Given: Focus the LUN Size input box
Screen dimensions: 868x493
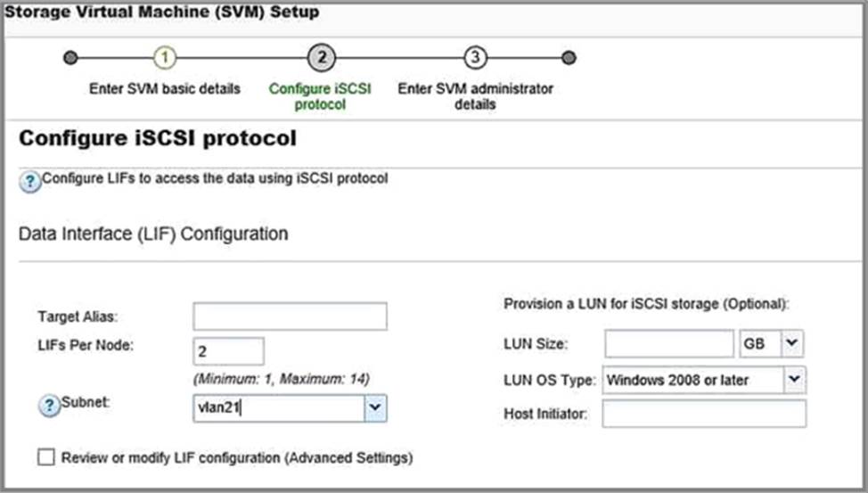Looking at the screenshot, I should [x=668, y=343].
